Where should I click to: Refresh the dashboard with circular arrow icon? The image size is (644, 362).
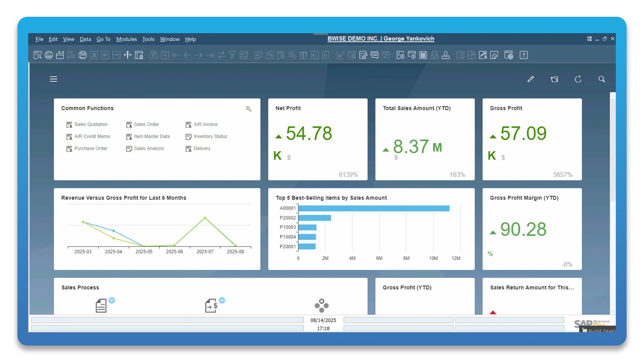point(578,79)
